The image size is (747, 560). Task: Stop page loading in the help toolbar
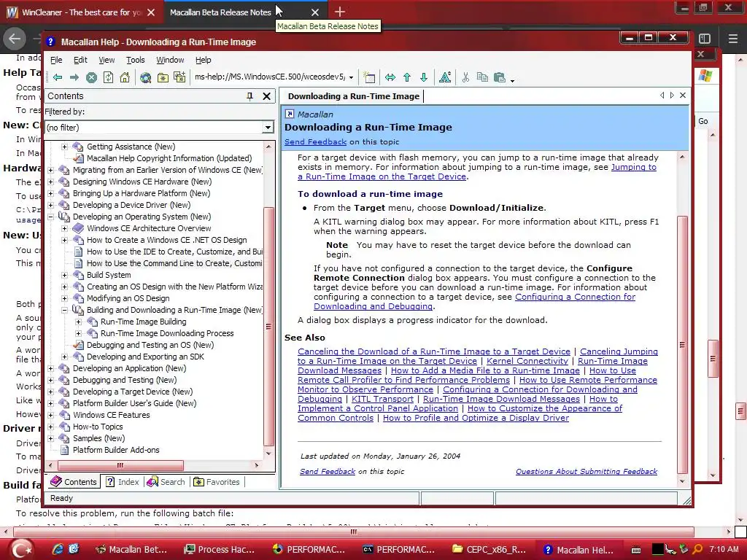coord(91,77)
